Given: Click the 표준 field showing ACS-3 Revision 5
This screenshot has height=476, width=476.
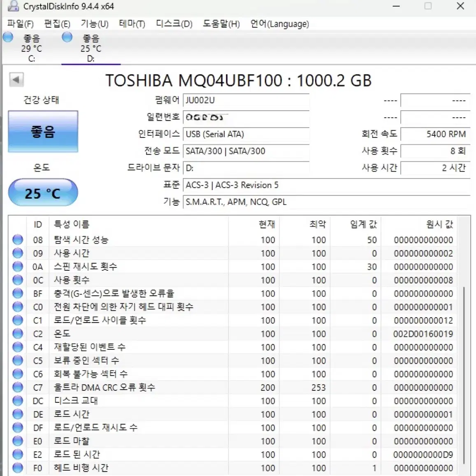Looking at the screenshot, I should pyautogui.click(x=327, y=185).
